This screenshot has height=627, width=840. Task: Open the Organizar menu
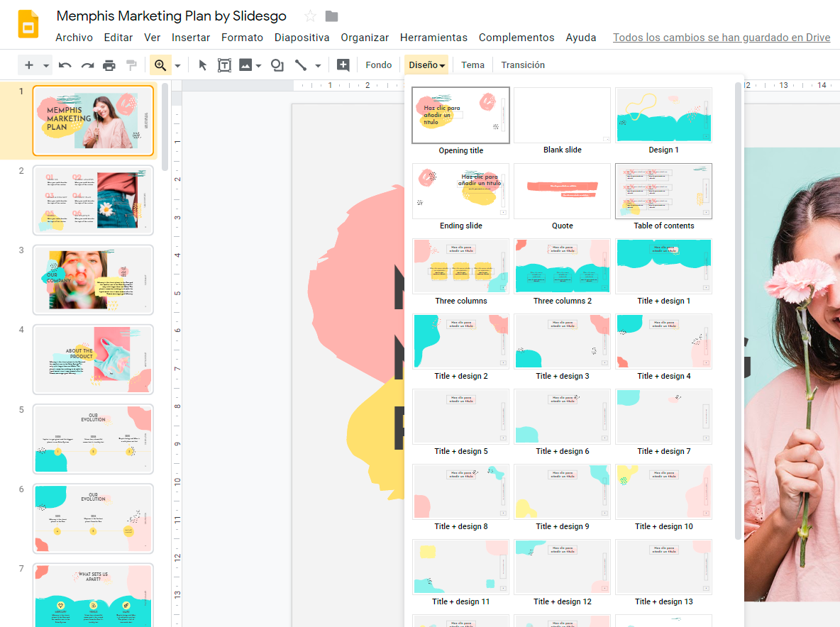[365, 38]
